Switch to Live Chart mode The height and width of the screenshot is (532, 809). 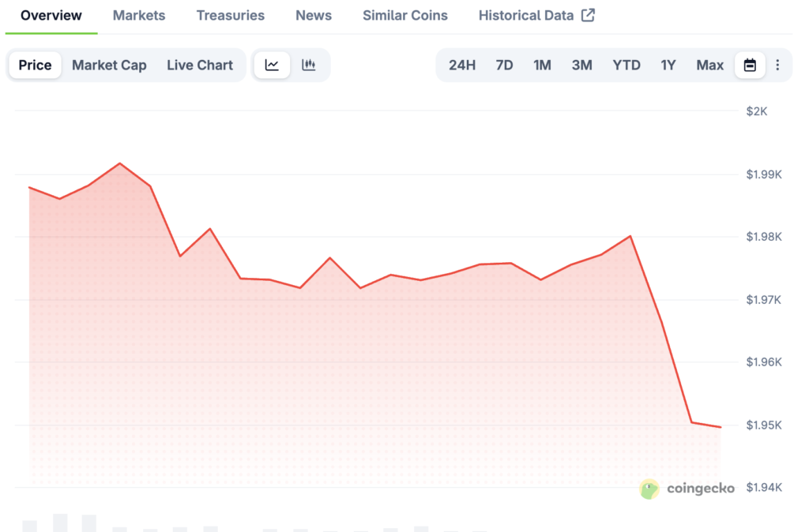pyautogui.click(x=200, y=66)
